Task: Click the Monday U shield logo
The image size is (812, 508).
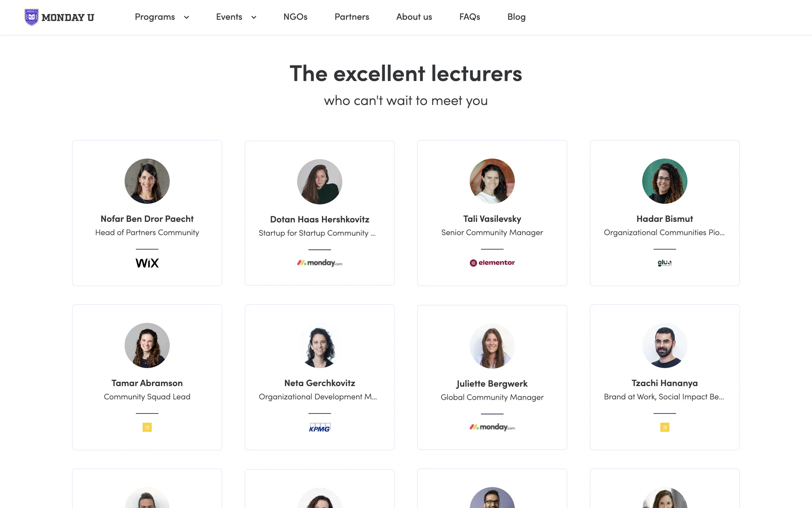Action: click(x=32, y=17)
